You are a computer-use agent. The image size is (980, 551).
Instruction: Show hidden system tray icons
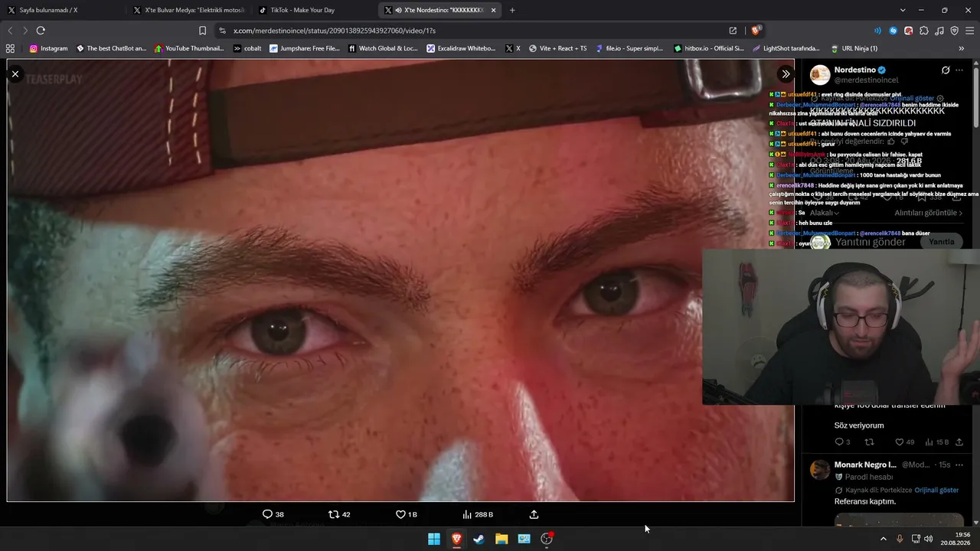tap(883, 539)
